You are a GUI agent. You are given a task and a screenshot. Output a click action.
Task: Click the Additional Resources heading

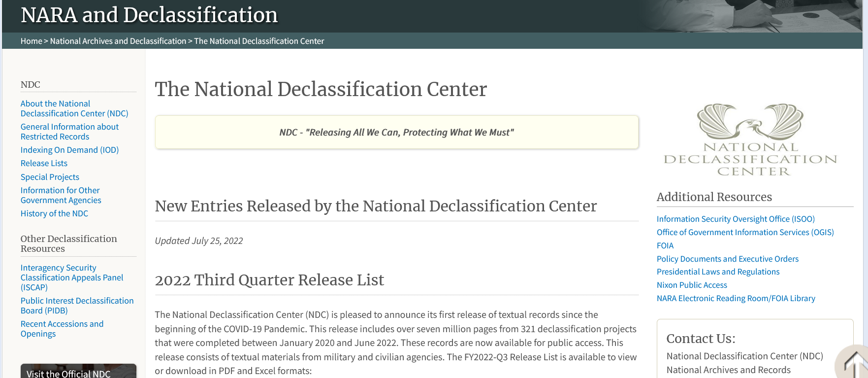(x=714, y=197)
